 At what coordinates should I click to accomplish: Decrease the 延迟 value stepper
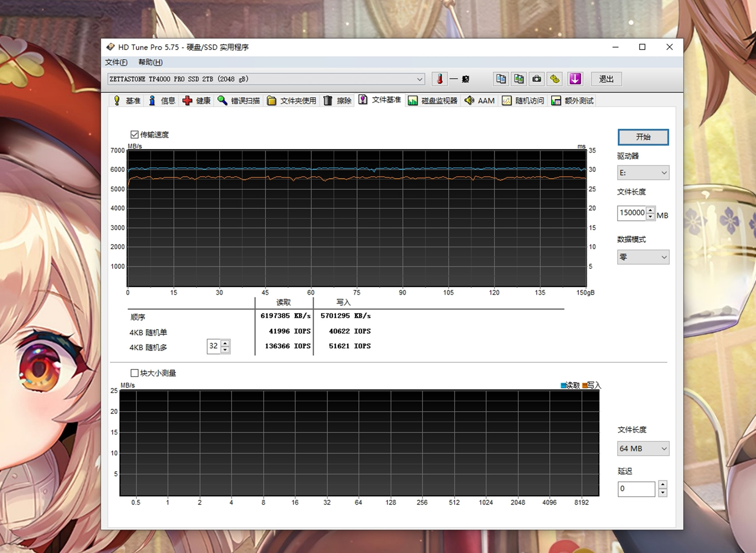662,493
